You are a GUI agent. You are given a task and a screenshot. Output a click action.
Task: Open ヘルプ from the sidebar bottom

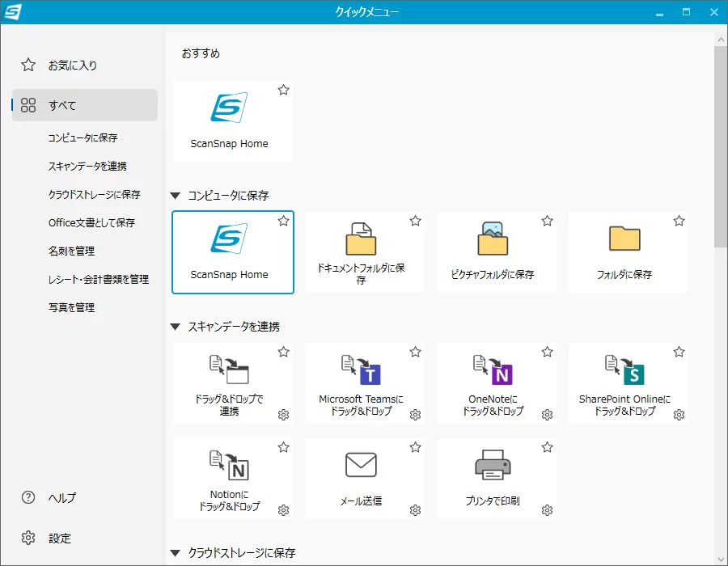(62, 497)
